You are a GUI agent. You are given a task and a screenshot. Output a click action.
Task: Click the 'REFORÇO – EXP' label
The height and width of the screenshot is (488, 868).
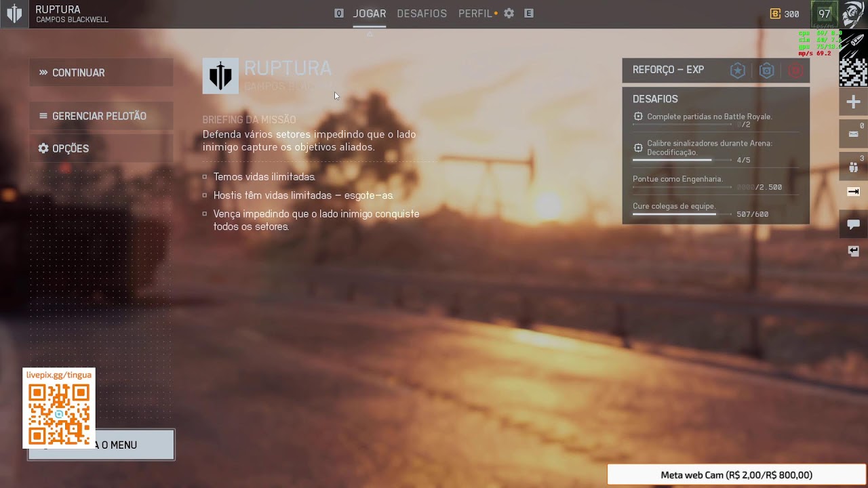tap(668, 70)
